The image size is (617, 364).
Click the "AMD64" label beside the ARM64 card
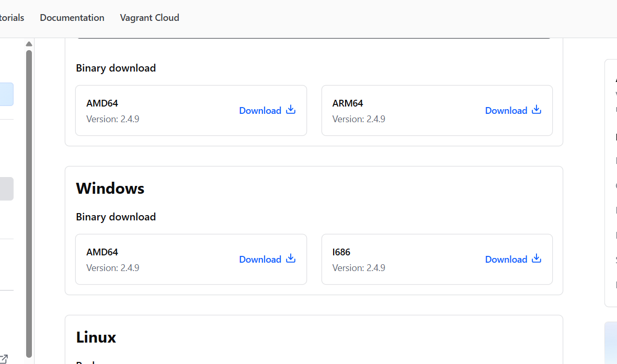(102, 103)
